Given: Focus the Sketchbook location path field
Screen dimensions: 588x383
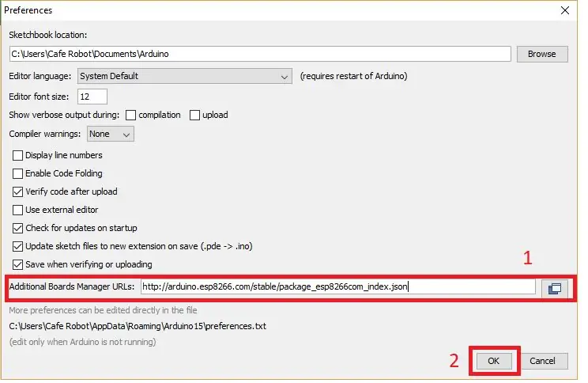Looking at the screenshot, I should pos(260,54).
